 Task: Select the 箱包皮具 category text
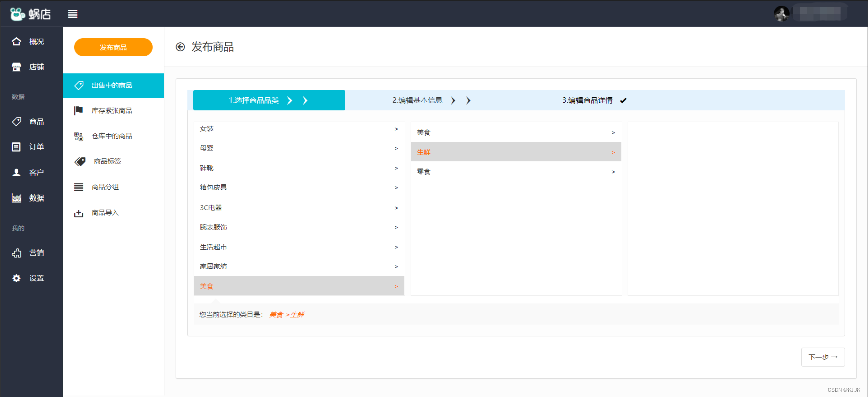[213, 187]
